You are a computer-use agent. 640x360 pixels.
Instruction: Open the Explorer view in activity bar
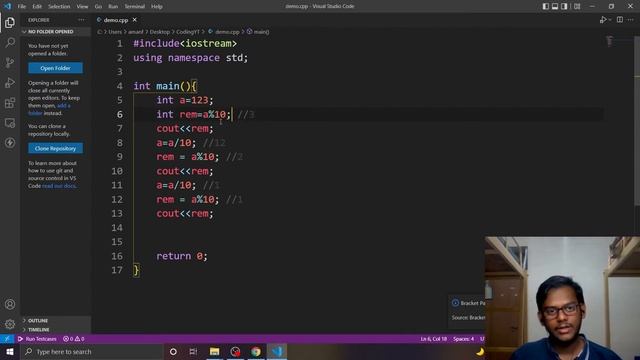coord(10,22)
